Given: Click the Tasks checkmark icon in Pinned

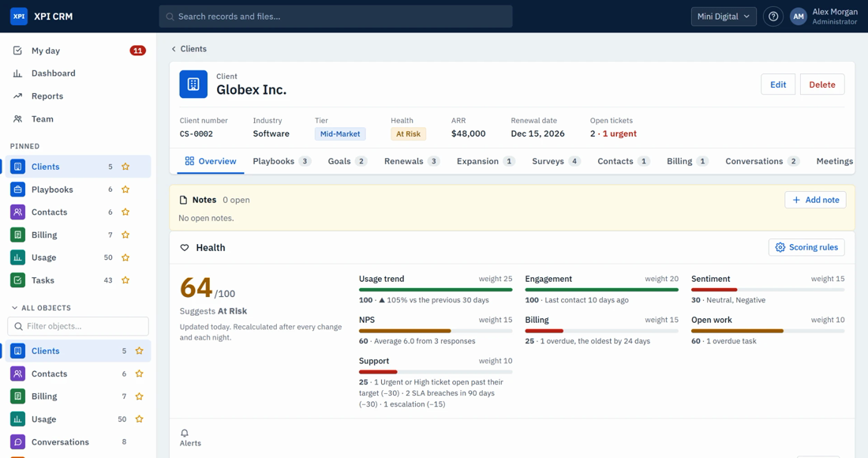Looking at the screenshot, I should coord(17,280).
